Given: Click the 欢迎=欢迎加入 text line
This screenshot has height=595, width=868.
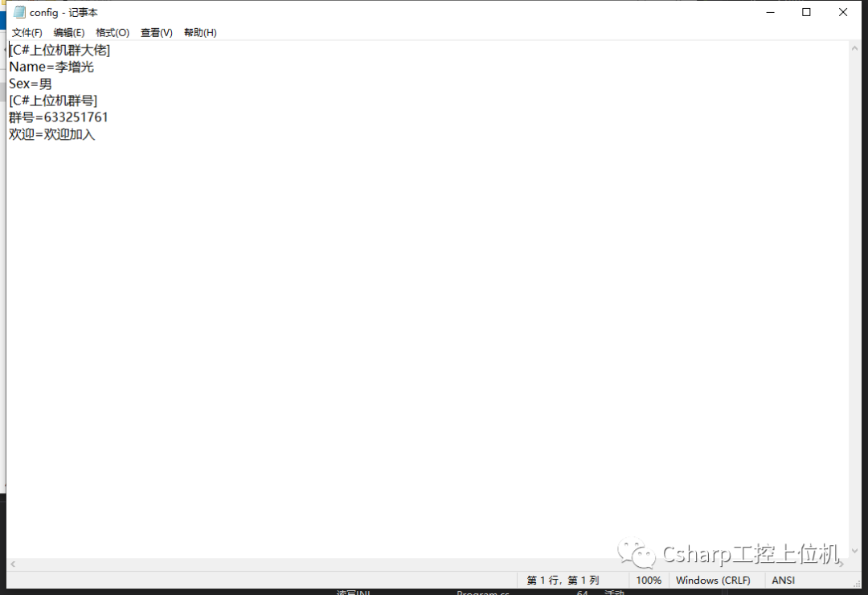Looking at the screenshot, I should (52, 134).
